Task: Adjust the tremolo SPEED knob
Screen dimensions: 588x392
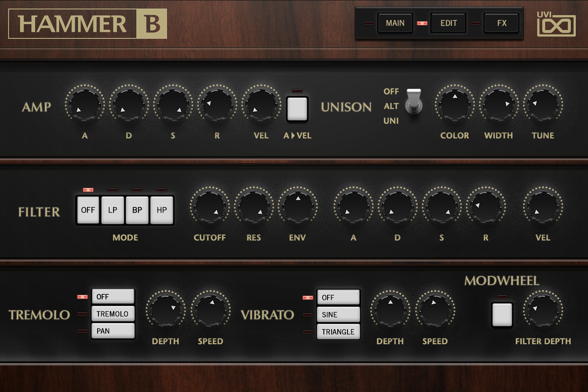Action: click(x=211, y=310)
